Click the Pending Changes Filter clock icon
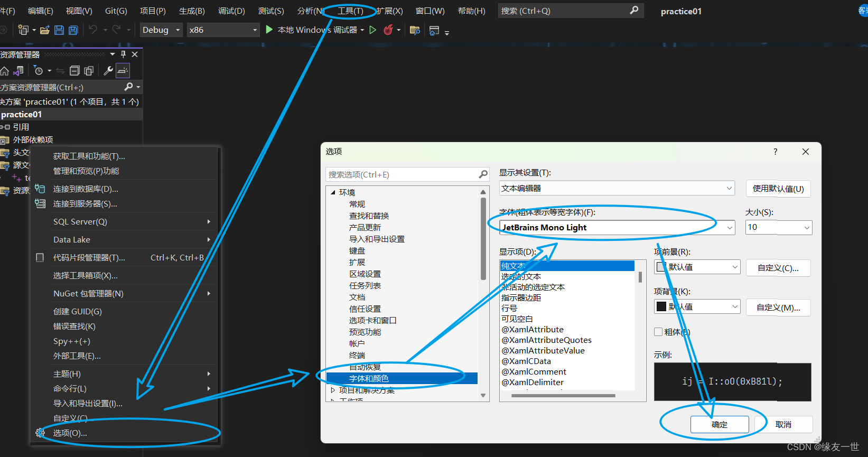Image resolution: width=868 pixels, height=457 pixels. pos(39,71)
